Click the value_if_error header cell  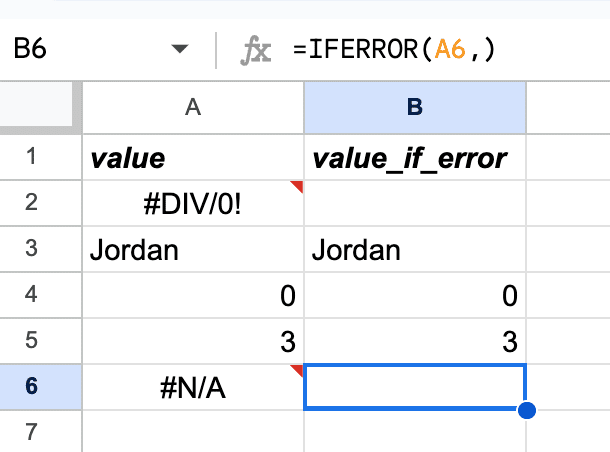tap(415, 157)
